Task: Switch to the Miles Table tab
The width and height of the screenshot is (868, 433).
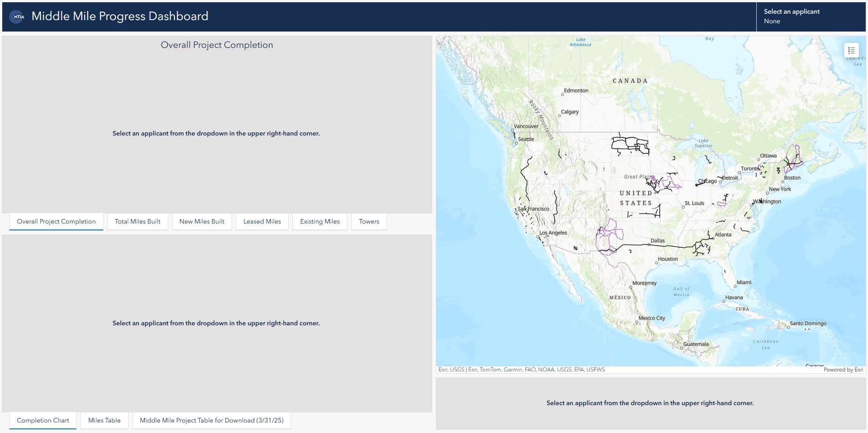Action: click(x=104, y=420)
